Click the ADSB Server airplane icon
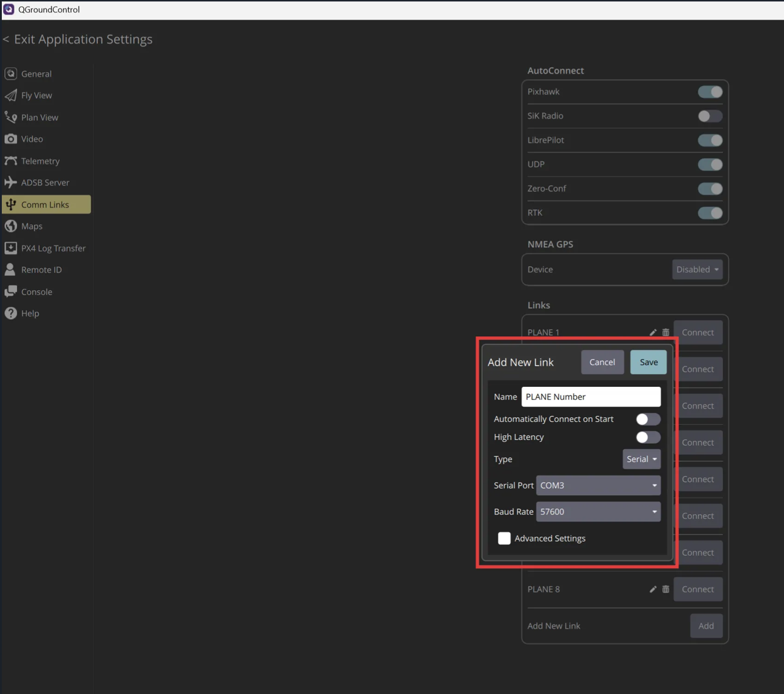 point(10,183)
